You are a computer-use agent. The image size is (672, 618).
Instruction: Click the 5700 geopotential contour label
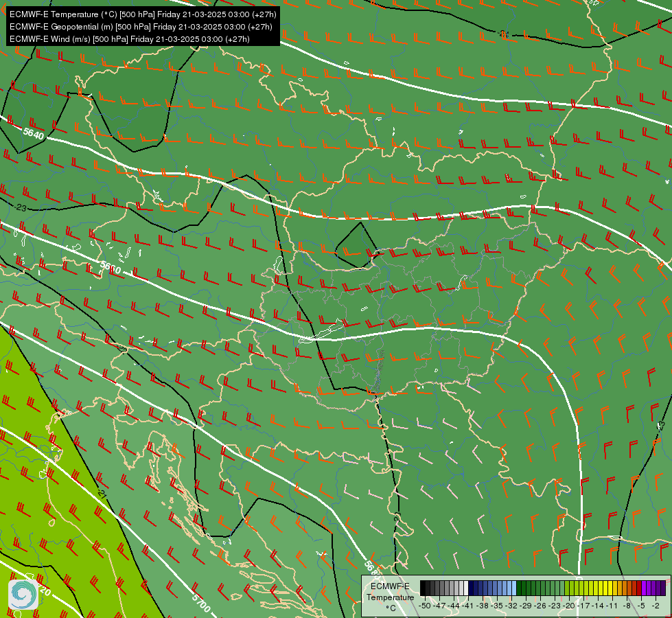[201, 603]
